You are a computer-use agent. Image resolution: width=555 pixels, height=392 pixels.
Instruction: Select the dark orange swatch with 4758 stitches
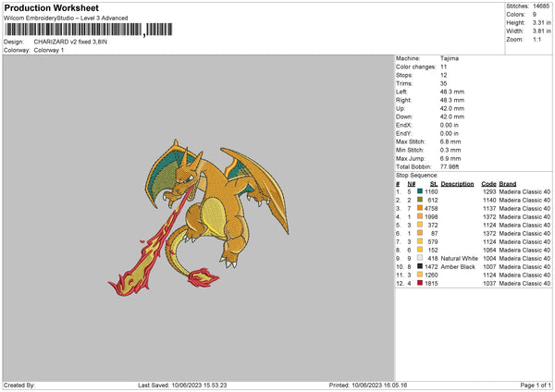click(421, 208)
